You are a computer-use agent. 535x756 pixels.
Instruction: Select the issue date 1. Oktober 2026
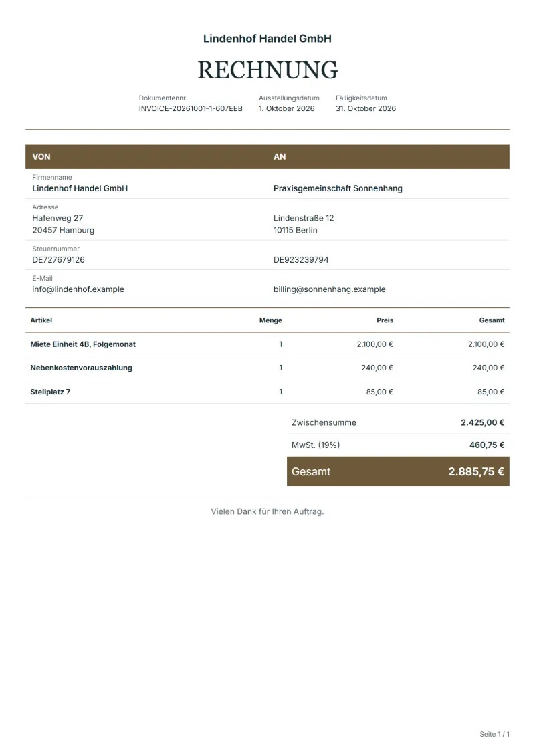pos(286,108)
